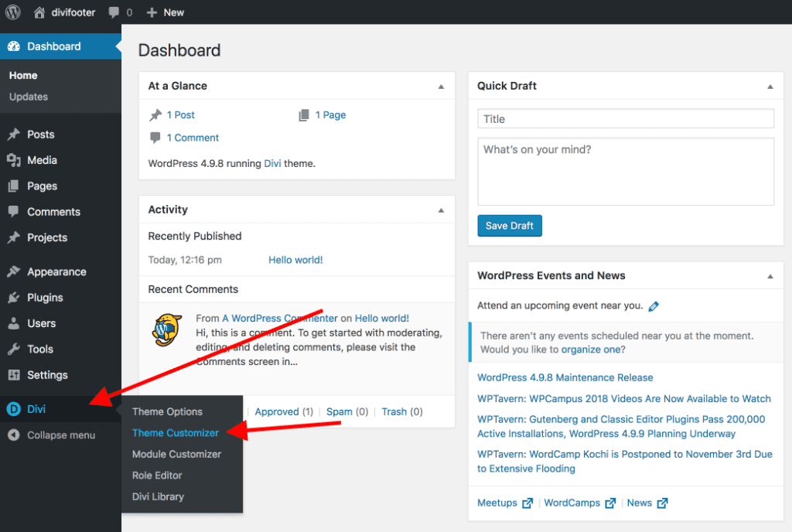Screen dimensions: 792x532
Task: Filter comments by Spam (0)
Action: (x=347, y=412)
